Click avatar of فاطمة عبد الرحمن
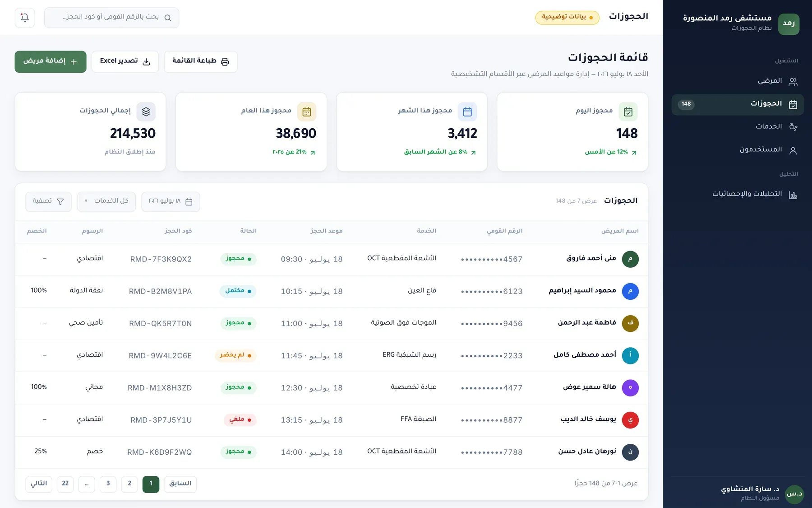Viewport: 812px width, 508px height. (x=630, y=323)
